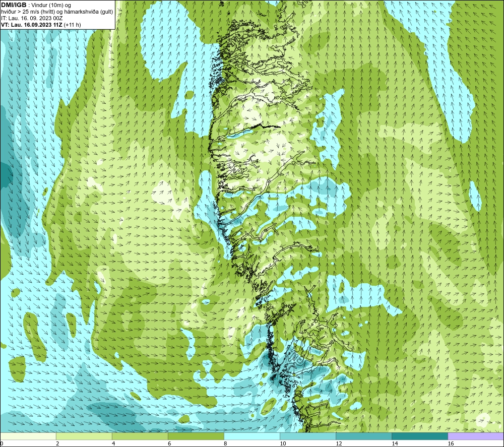
Task: Click the "DMI/IGB" title in the info box
Action: coord(14,5)
